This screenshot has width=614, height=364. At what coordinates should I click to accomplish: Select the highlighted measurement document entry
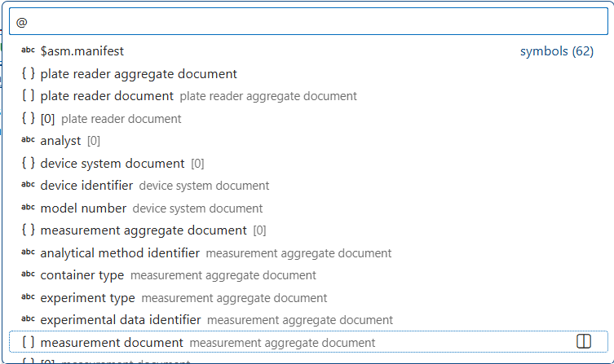pyautogui.click(x=112, y=343)
